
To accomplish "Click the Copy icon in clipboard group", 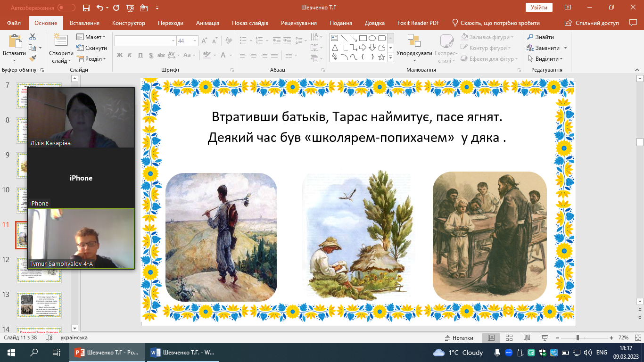I will tap(32, 48).
